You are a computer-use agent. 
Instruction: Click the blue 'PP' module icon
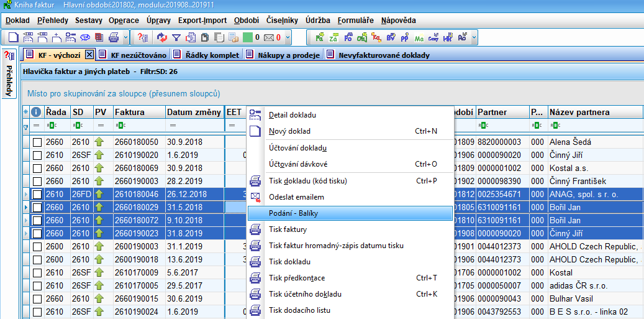tap(404, 37)
